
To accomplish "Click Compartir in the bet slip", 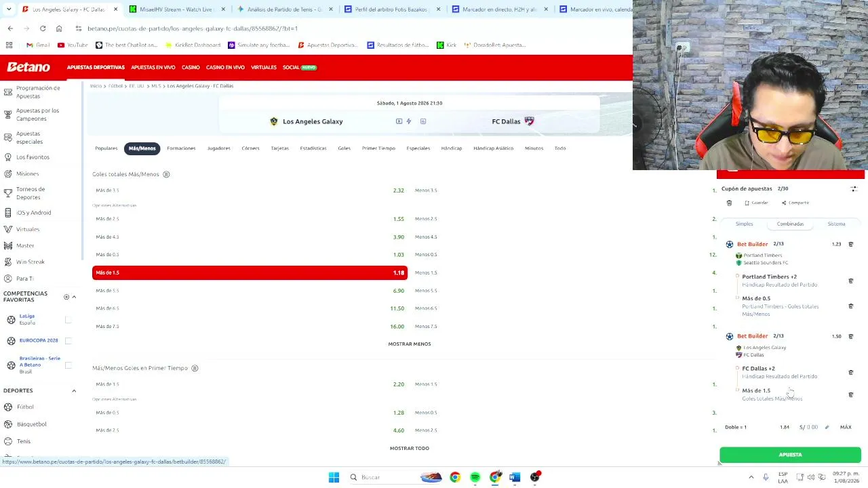I will tap(796, 203).
